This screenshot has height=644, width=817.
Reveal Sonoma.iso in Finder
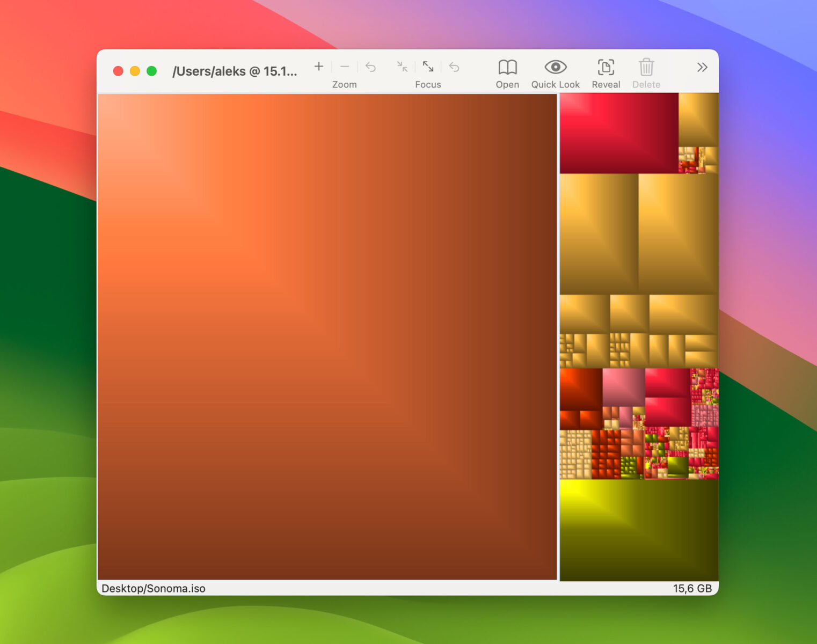click(x=606, y=68)
